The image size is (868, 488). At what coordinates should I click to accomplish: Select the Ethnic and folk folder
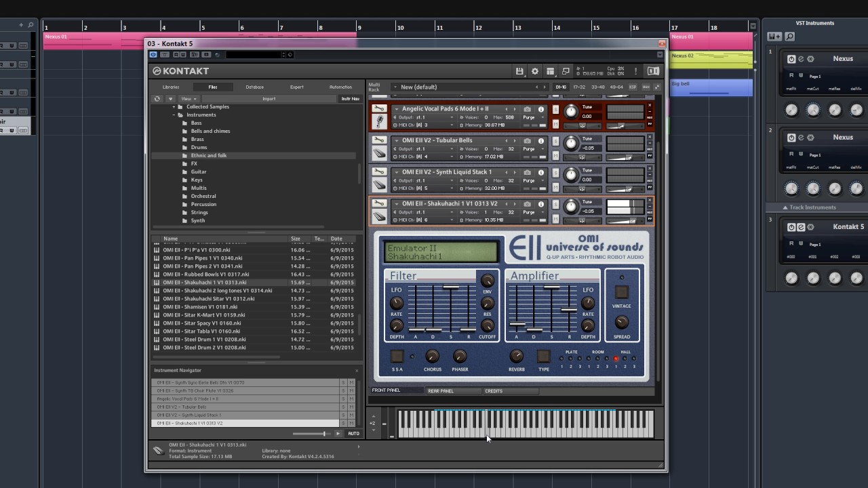[209, 156]
